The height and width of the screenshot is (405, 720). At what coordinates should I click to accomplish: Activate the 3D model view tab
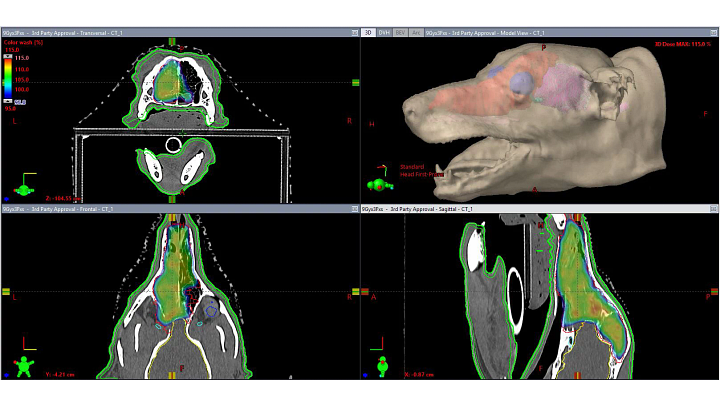tap(369, 33)
